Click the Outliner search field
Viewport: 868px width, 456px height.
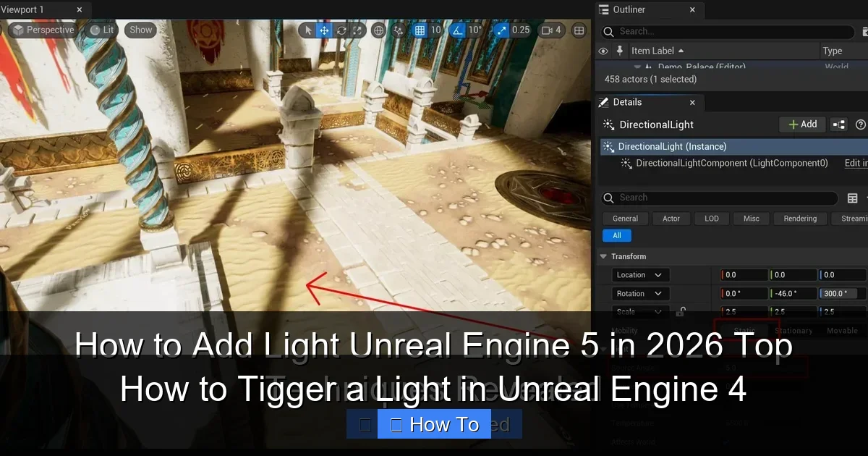pos(723,32)
